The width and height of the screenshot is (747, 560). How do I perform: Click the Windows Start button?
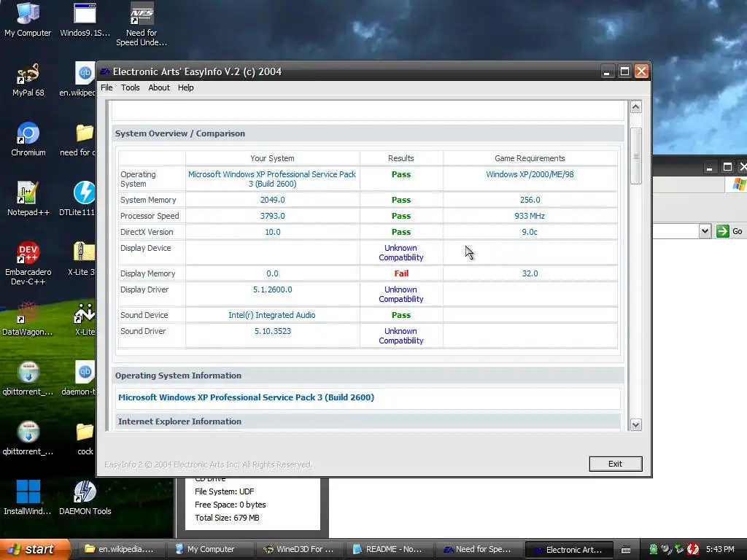tap(35, 549)
